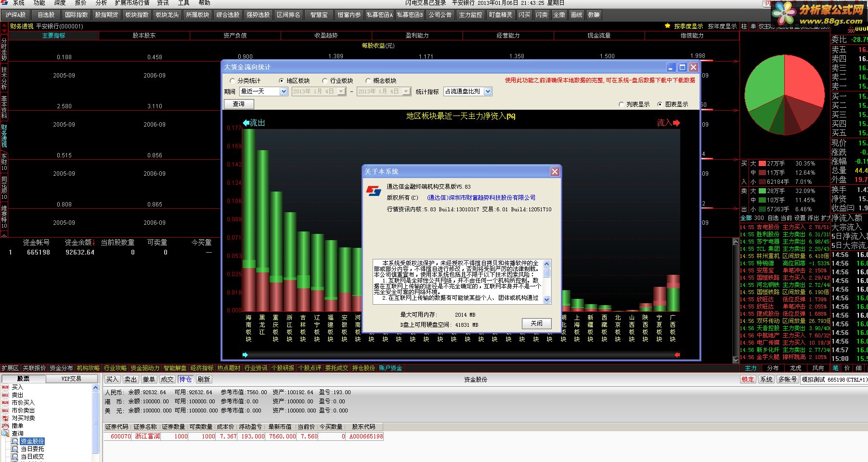Click the swap icon beside 对买对卖
The height and width of the screenshot is (462, 868).
point(5,418)
